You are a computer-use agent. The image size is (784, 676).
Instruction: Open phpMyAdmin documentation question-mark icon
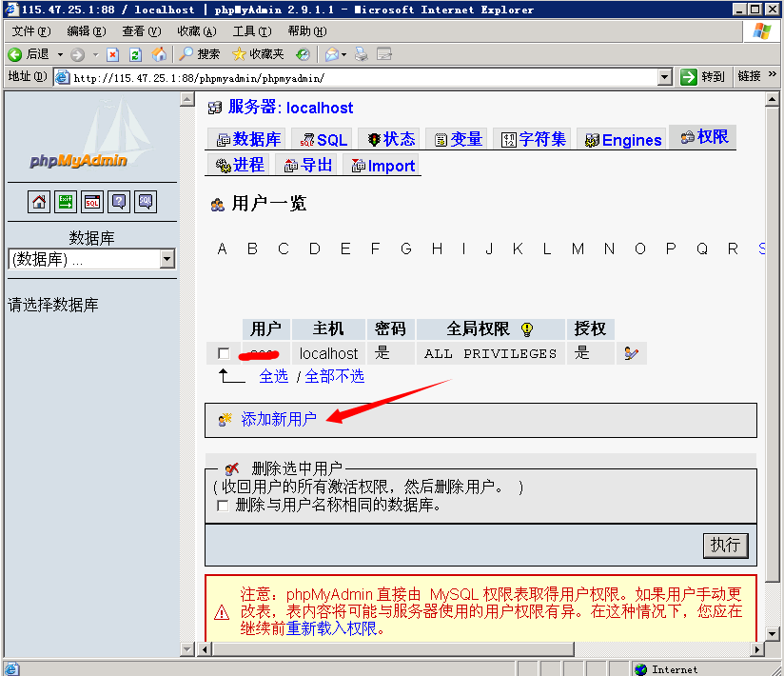(x=119, y=202)
